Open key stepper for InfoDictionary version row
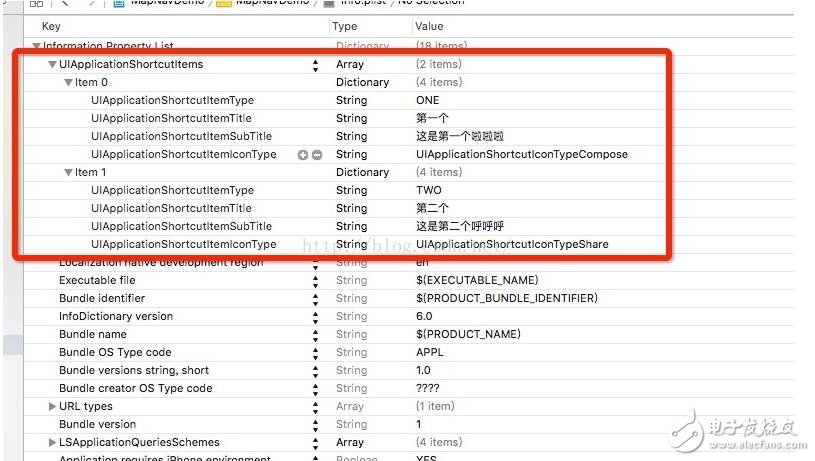This screenshot has height=461, width=815. pos(316,317)
